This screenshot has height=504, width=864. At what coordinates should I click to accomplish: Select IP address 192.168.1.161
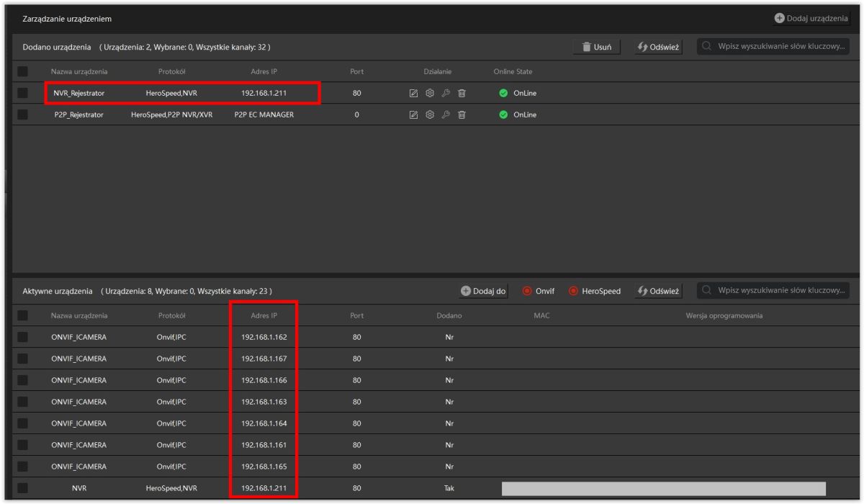[264, 445]
